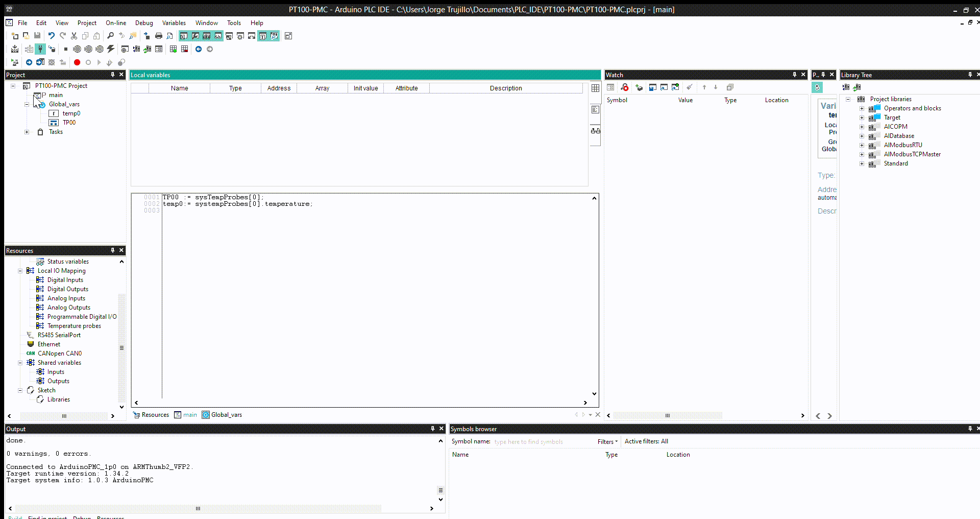Expand the Target library node
Viewport: 980px width, 519px height.
click(862, 117)
